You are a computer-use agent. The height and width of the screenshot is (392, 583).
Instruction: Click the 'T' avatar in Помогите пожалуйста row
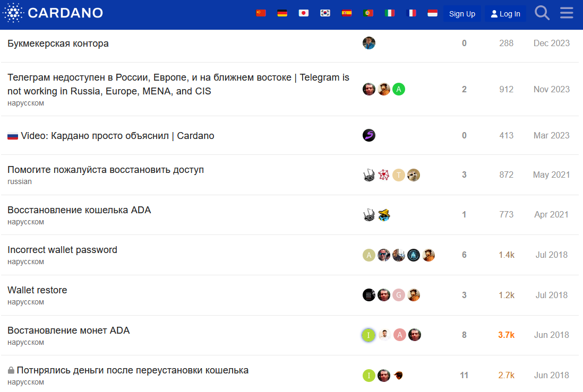tap(399, 175)
